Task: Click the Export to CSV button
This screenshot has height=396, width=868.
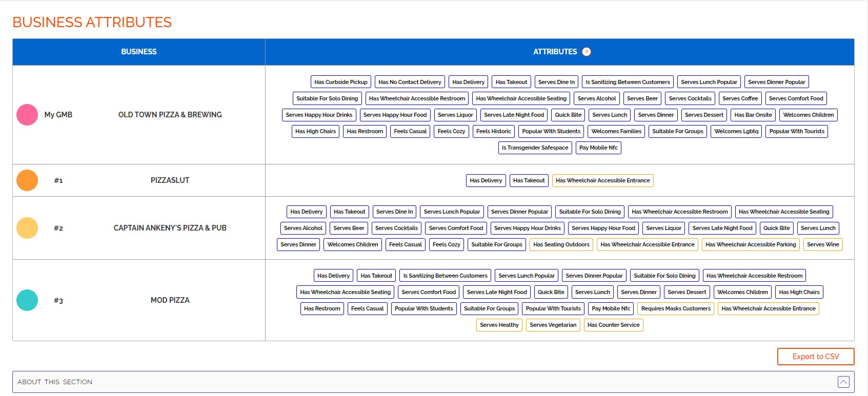Action: (x=815, y=357)
